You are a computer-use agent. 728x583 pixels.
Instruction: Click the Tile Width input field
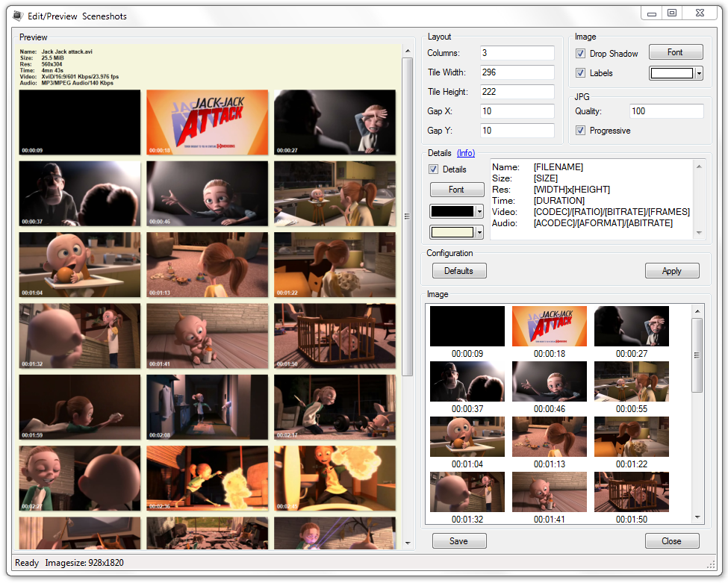tap(517, 72)
